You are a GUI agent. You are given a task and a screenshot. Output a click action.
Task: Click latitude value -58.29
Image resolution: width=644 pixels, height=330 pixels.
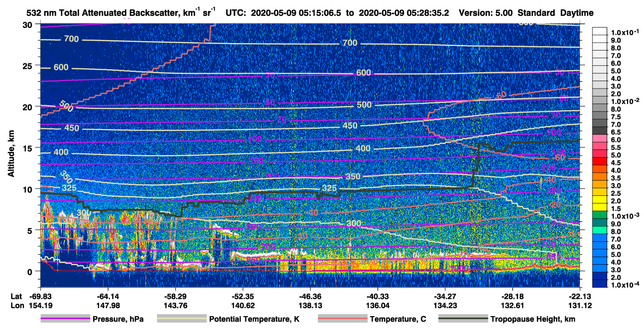point(175,296)
